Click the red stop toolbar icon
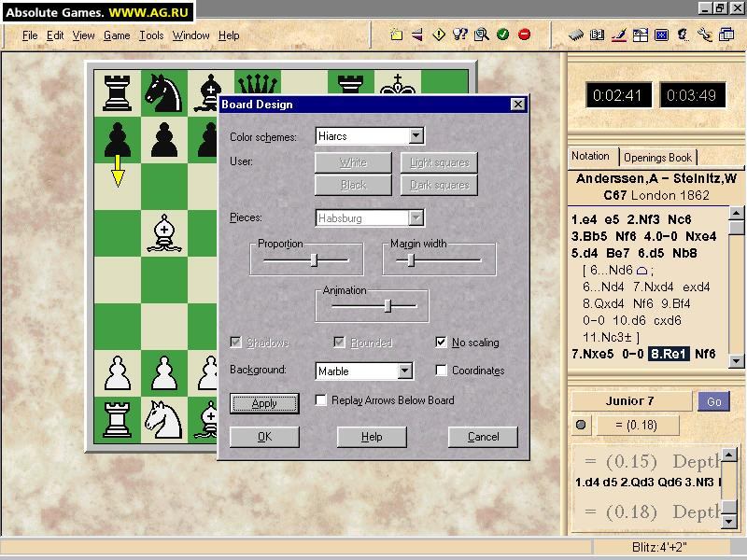Viewport: 747px width, 560px height. pos(524,35)
